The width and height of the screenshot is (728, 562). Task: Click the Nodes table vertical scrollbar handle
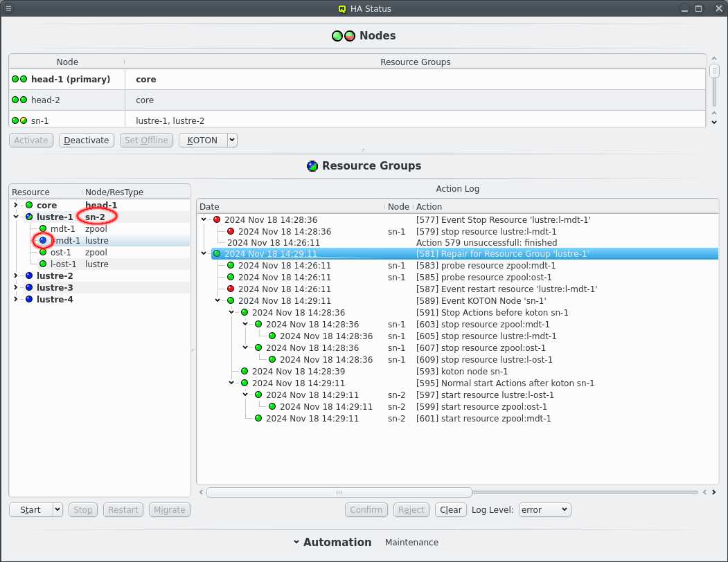pos(714,71)
